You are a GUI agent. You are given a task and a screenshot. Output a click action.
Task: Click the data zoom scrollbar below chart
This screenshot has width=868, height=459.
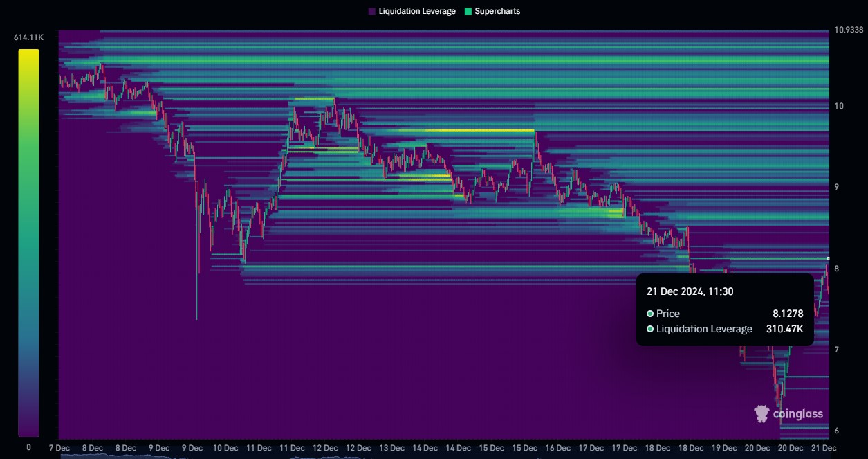[x=443, y=457]
